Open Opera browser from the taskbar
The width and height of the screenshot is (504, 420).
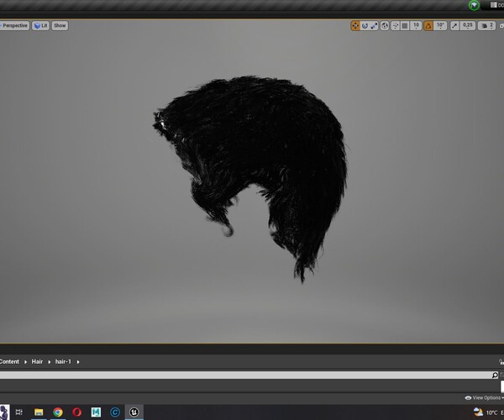tap(76, 412)
